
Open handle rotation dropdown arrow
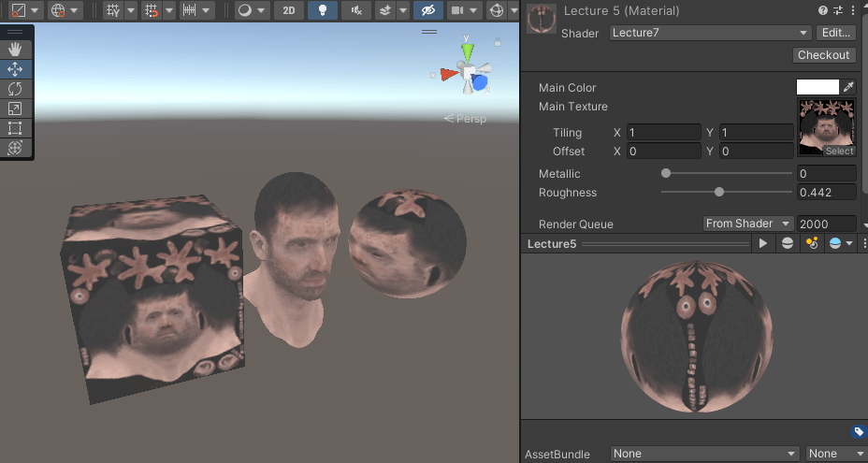(74, 10)
